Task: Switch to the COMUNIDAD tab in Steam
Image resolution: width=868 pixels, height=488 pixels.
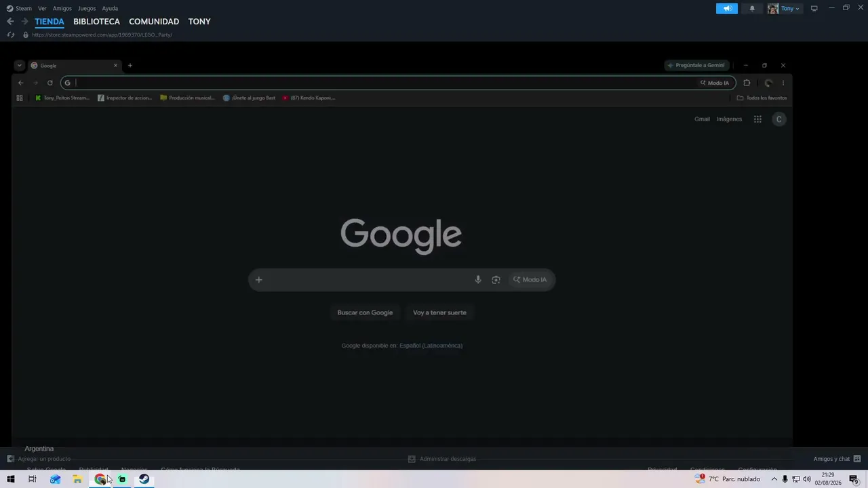Action: tap(154, 22)
